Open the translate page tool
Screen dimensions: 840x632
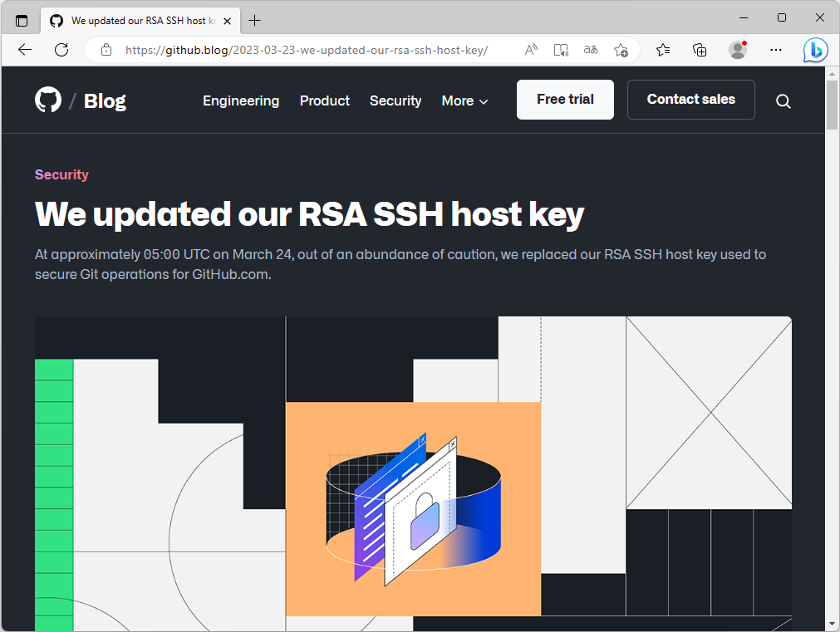click(x=590, y=50)
